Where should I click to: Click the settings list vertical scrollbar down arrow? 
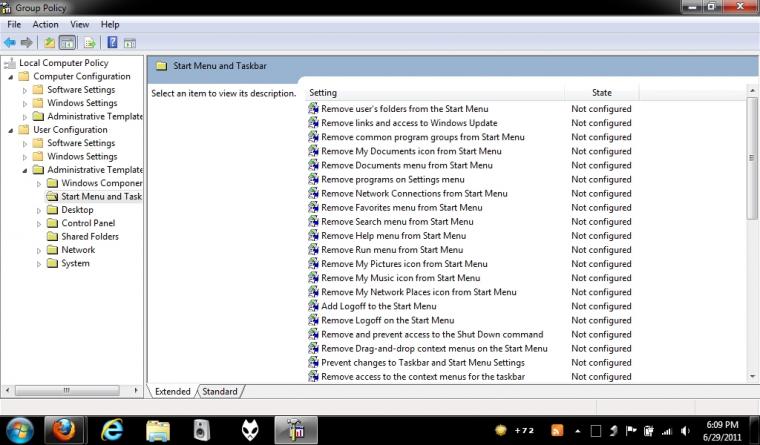[752, 376]
